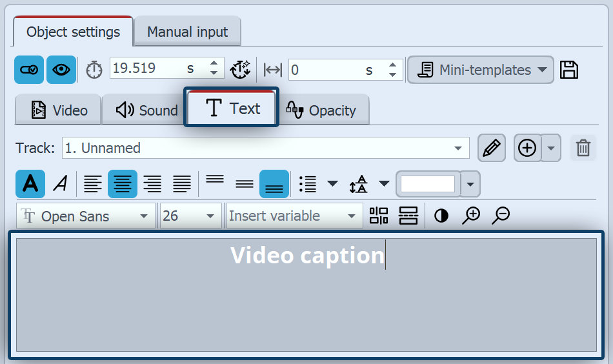Click the QR-style blocks icon
The image size is (613, 364).
tap(379, 216)
